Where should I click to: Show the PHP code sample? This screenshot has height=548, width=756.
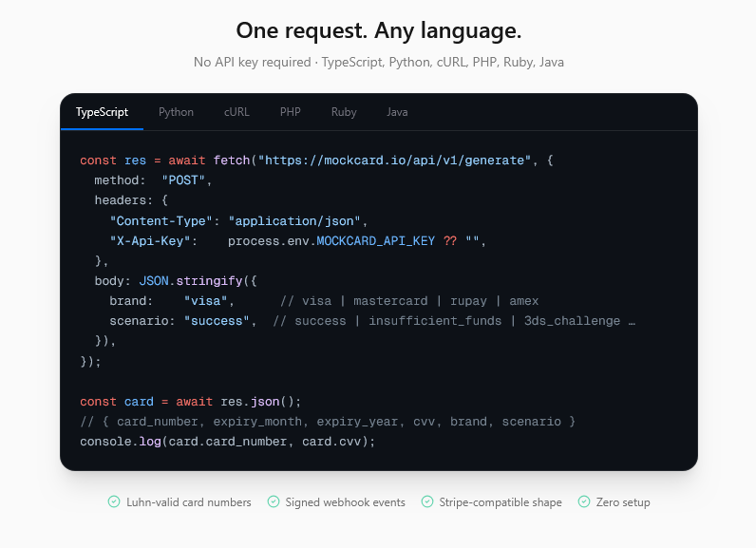pyautogui.click(x=291, y=112)
